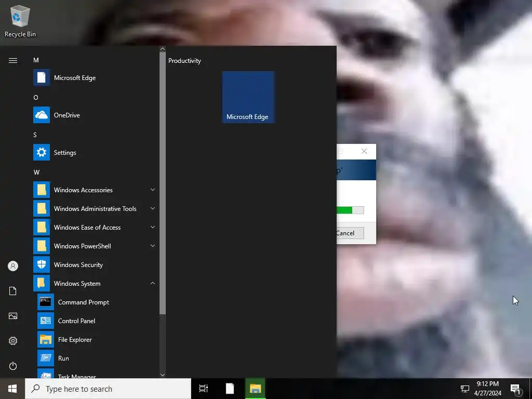
Task: Click the app list scrollbar down arrow
Action: [163, 375]
